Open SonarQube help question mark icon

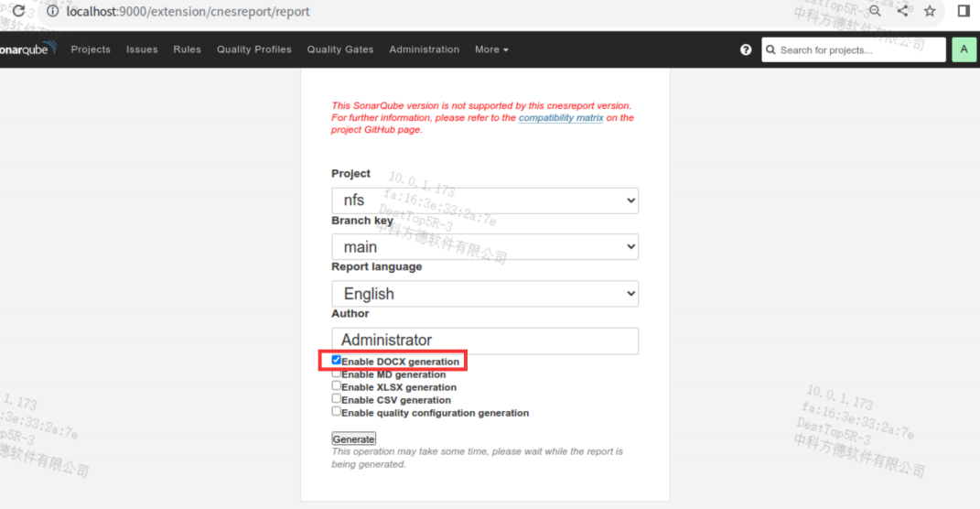pos(746,49)
